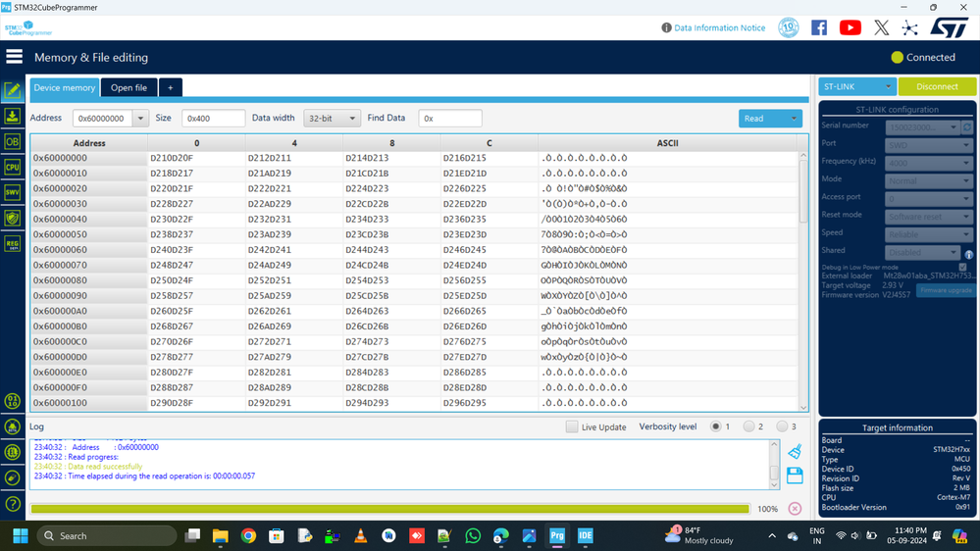Click the Firmware upgrade button
The image size is (980, 551).
pos(946,290)
